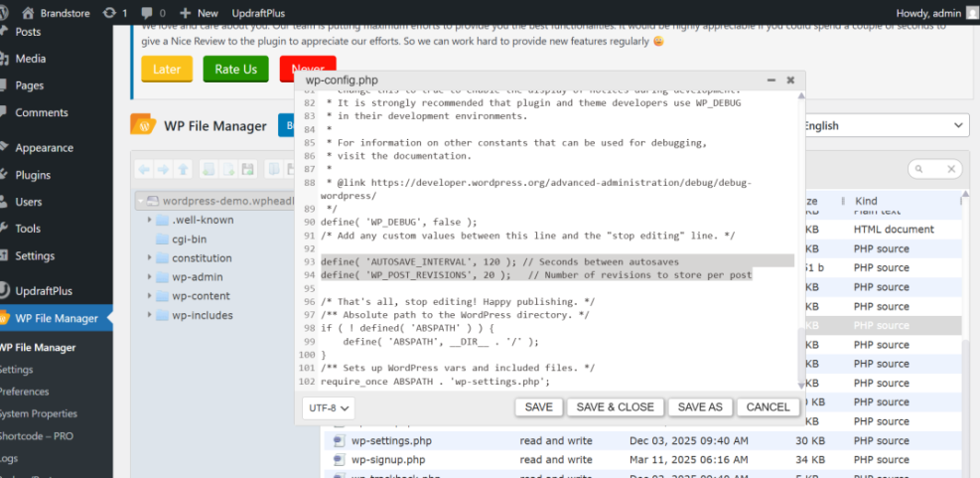Click the Forward arrow toolbar icon
The width and height of the screenshot is (980, 478).
click(163, 169)
